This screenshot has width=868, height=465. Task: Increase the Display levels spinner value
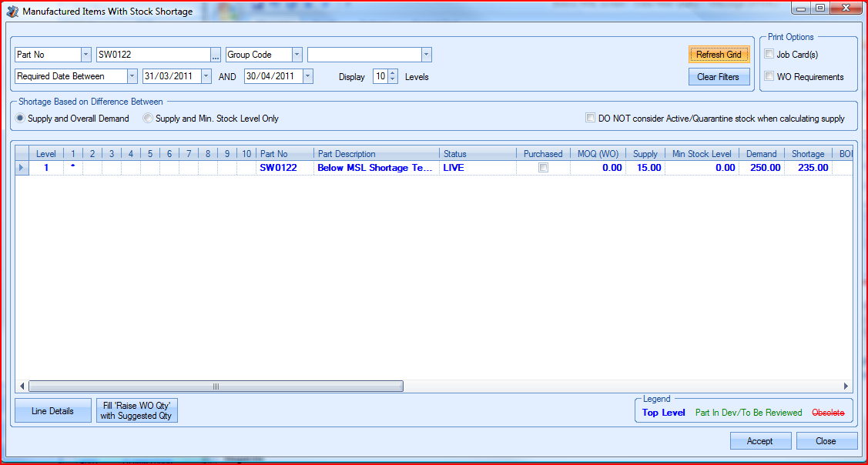(x=393, y=73)
